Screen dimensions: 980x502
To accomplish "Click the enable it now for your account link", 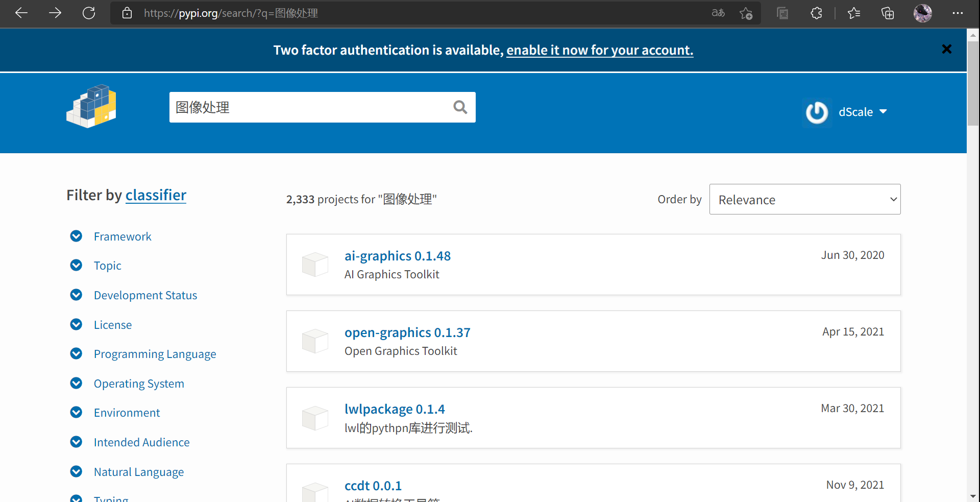I will pos(600,50).
